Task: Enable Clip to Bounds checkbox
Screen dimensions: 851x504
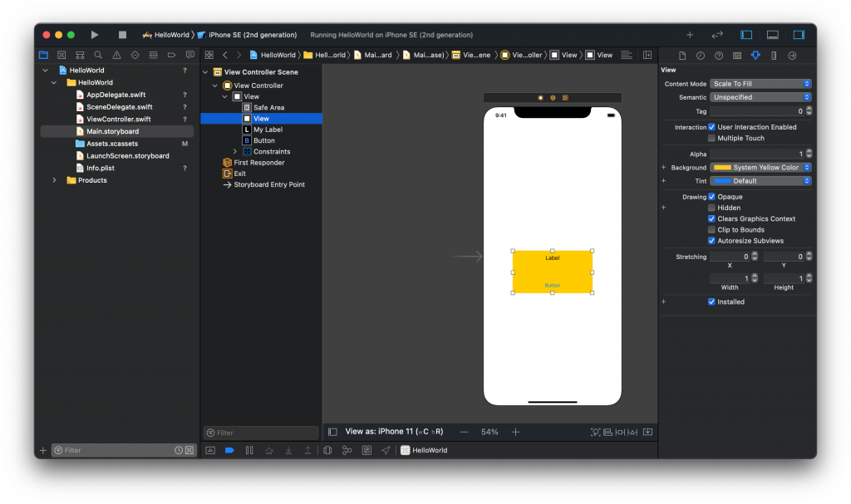Action: pyautogui.click(x=711, y=230)
